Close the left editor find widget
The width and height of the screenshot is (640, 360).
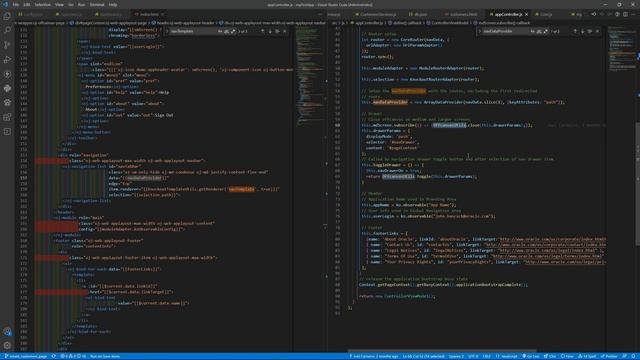pos(285,31)
